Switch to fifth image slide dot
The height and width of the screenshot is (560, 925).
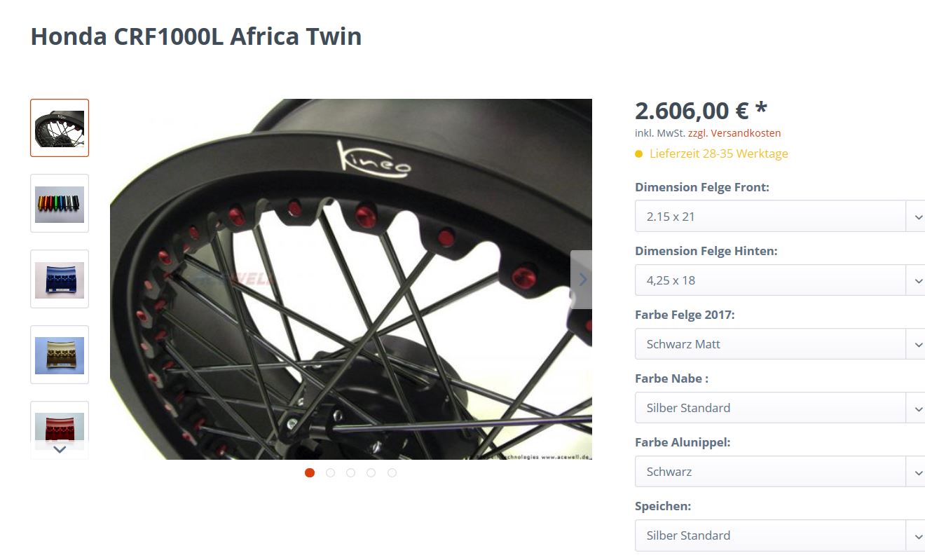[392, 473]
